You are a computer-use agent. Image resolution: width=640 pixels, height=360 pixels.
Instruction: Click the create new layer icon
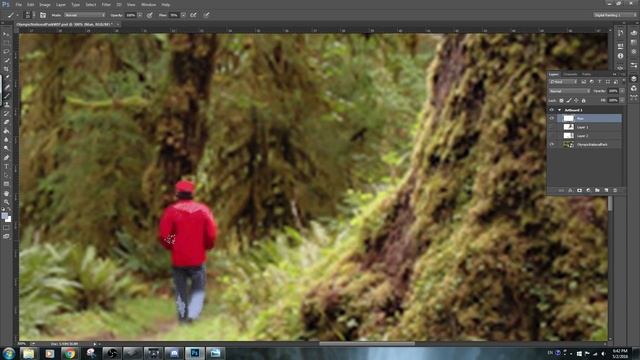point(606,190)
